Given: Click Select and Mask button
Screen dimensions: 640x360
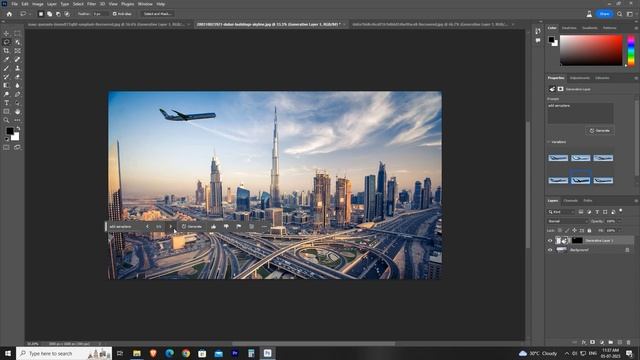Looking at the screenshot, I should [157, 14].
